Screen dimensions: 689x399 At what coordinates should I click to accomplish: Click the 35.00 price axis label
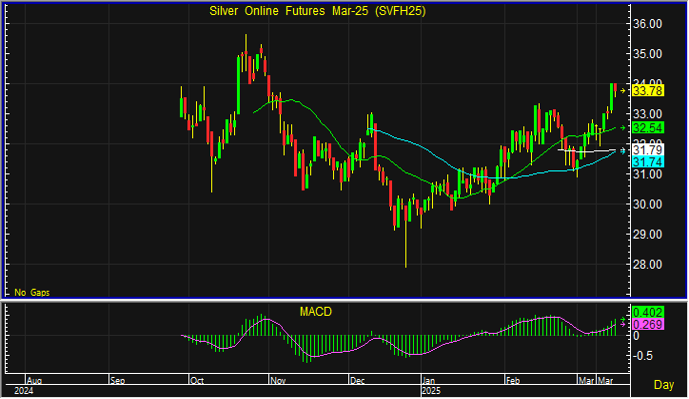click(x=647, y=54)
